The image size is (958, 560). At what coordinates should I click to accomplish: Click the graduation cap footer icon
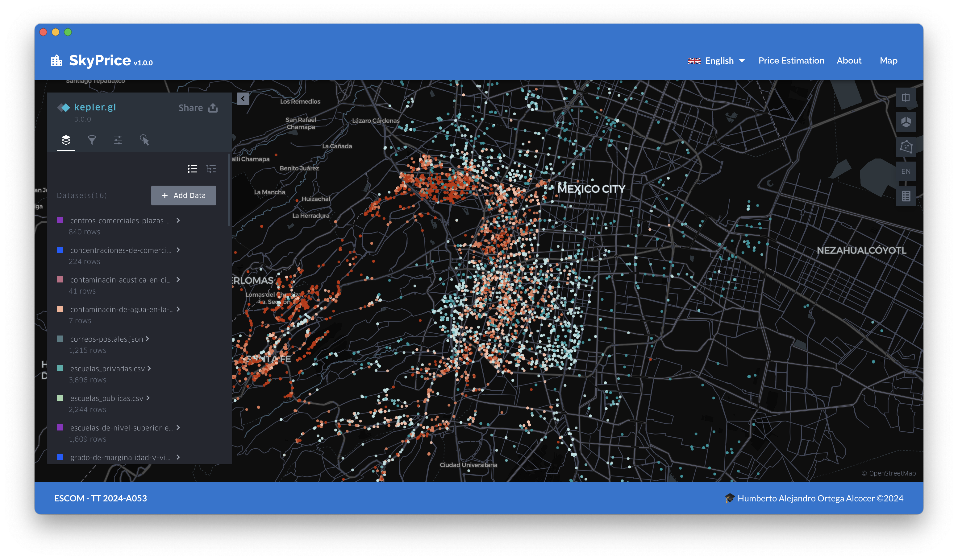point(730,498)
